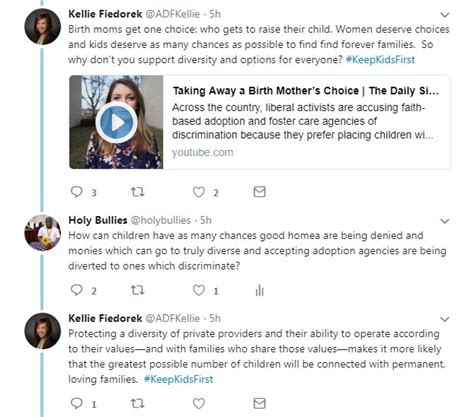474x417 pixels.
Task: Expand options chevron on first tweet
Action: 445,15
